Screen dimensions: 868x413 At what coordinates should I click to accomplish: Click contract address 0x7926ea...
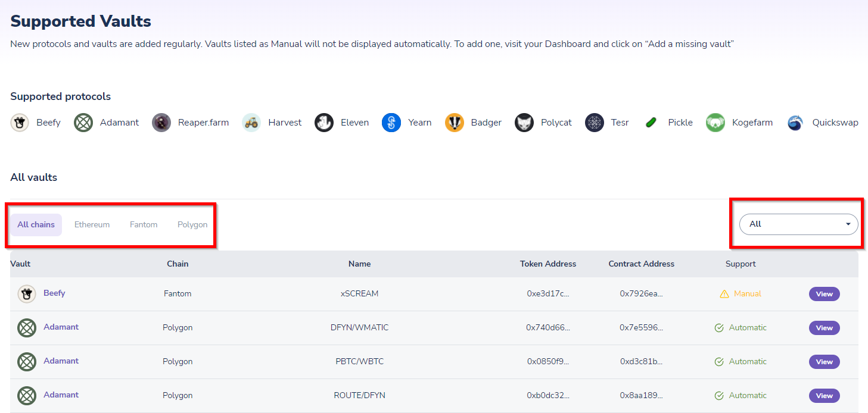pos(641,294)
